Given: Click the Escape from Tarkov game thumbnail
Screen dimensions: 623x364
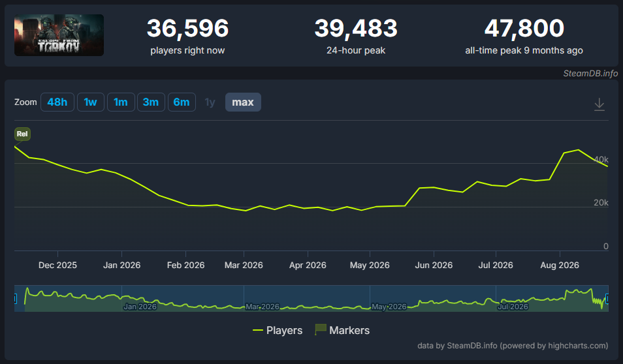Looking at the screenshot, I should [59, 35].
